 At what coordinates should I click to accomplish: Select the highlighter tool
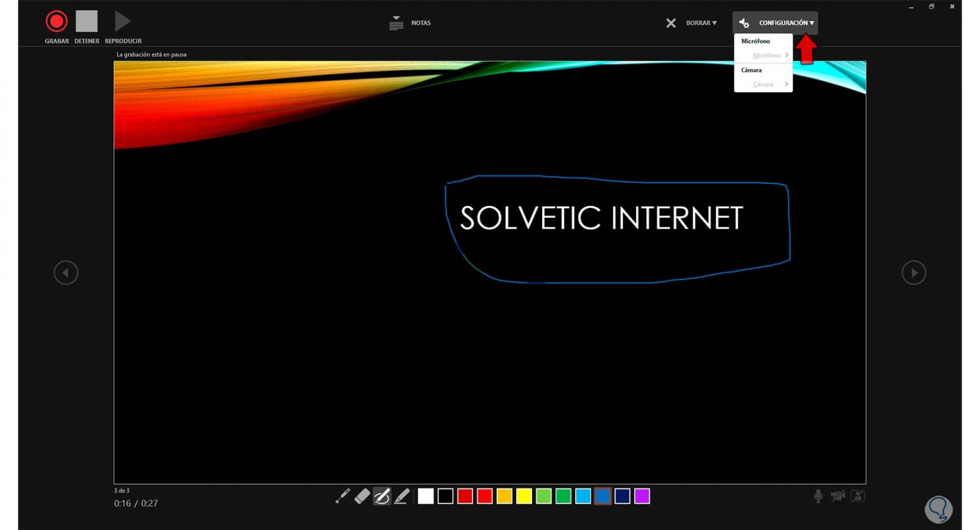[402, 496]
